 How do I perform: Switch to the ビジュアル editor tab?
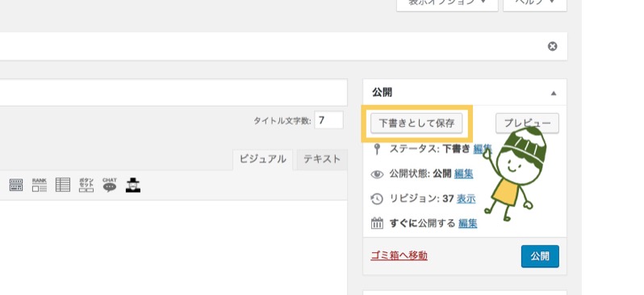[x=263, y=160]
